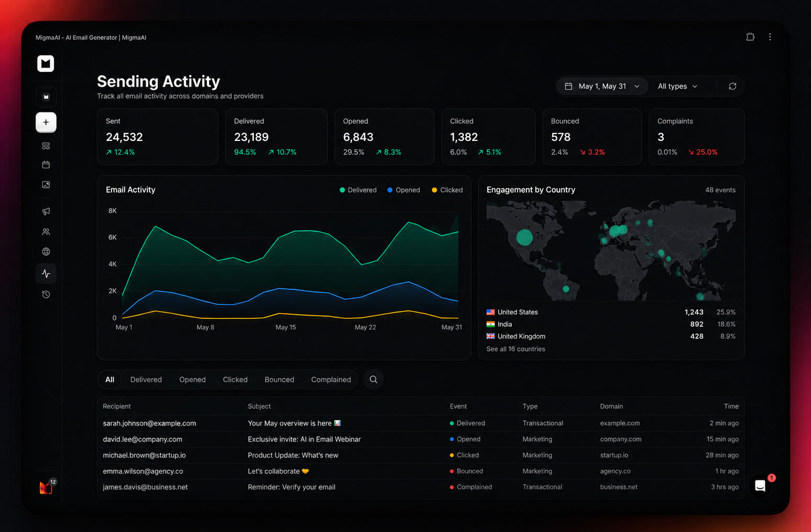Click the '48 events' count label
Screen dimensions: 811x532
click(720, 190)
